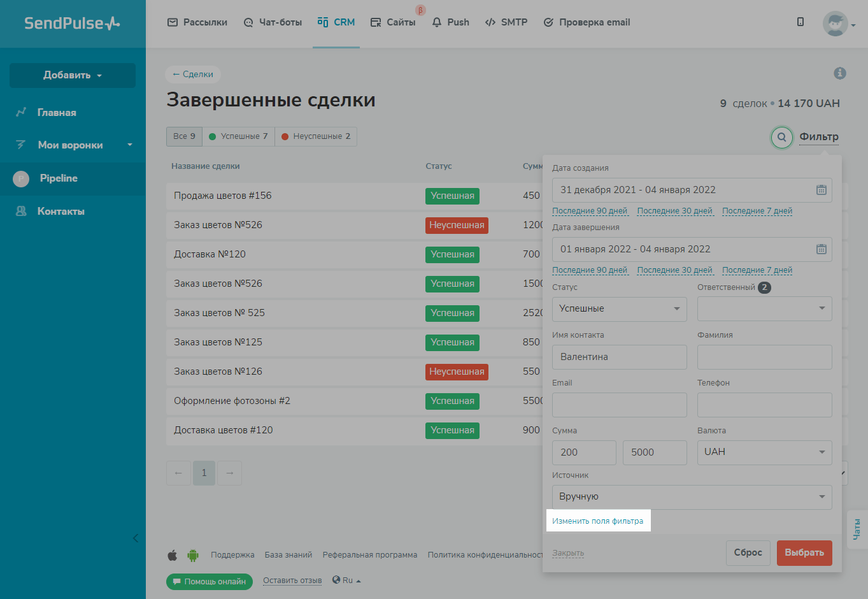Go to Контакты in the sidebar

click(x=60, y=212)
